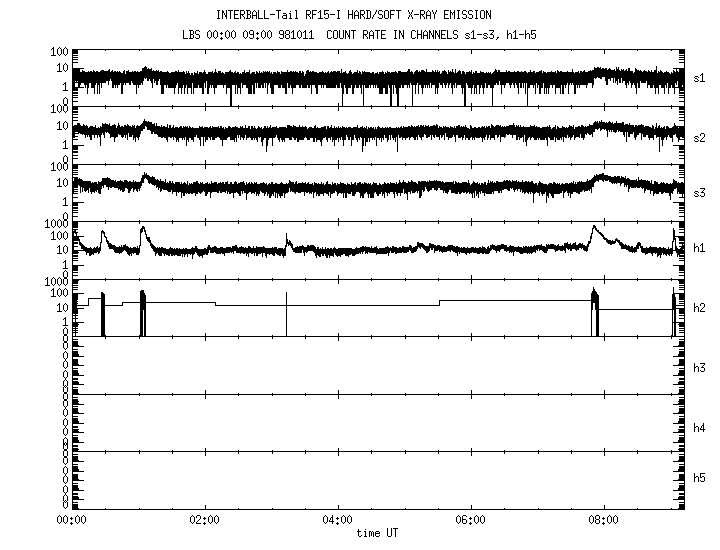Click the s2 channel label

pyautogui.click(x=699, y=135)
